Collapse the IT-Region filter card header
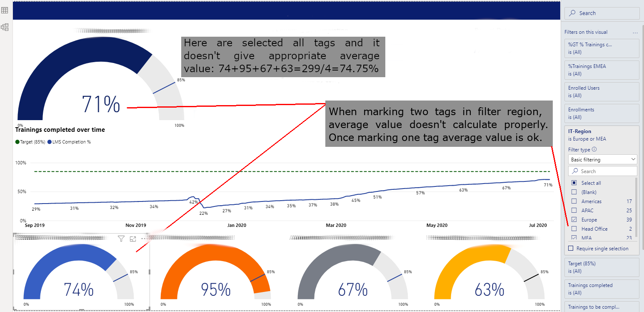This screenshot has height=312, width=644. point(602,135)
